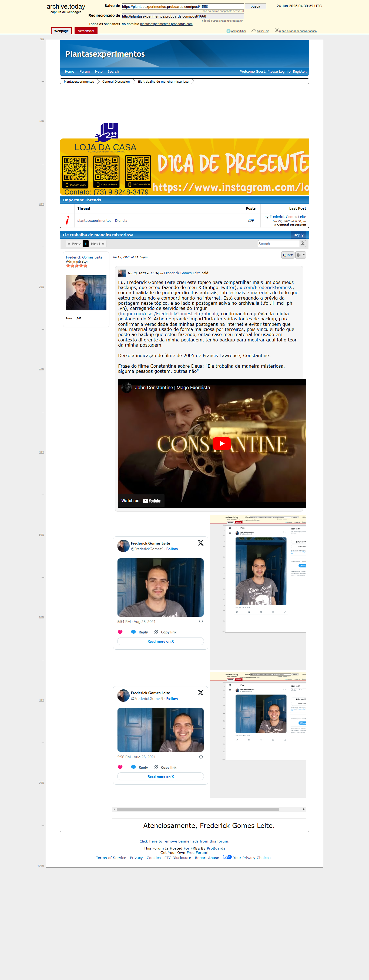369x980 pixels.
Task: Play the John Constantine YouTube video
Action: pos(222,444)
